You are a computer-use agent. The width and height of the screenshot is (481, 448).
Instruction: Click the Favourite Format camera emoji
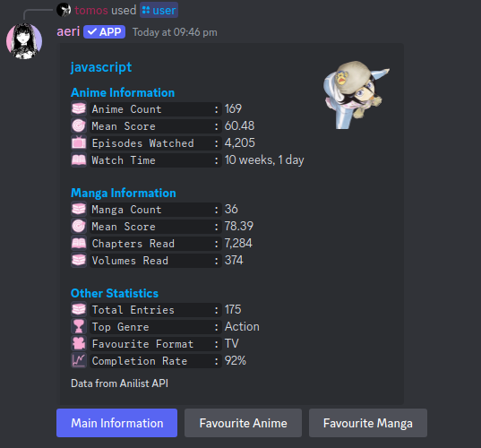(79, 343)
